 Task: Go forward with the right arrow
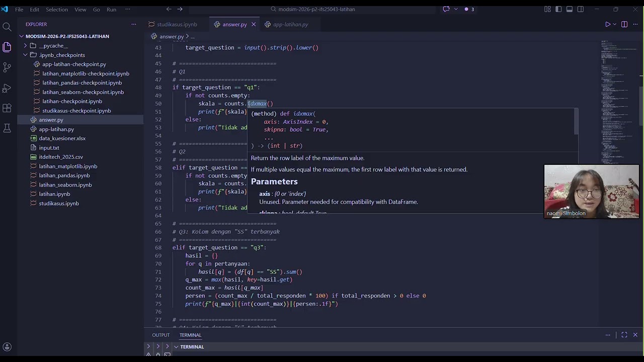[180, 9]
